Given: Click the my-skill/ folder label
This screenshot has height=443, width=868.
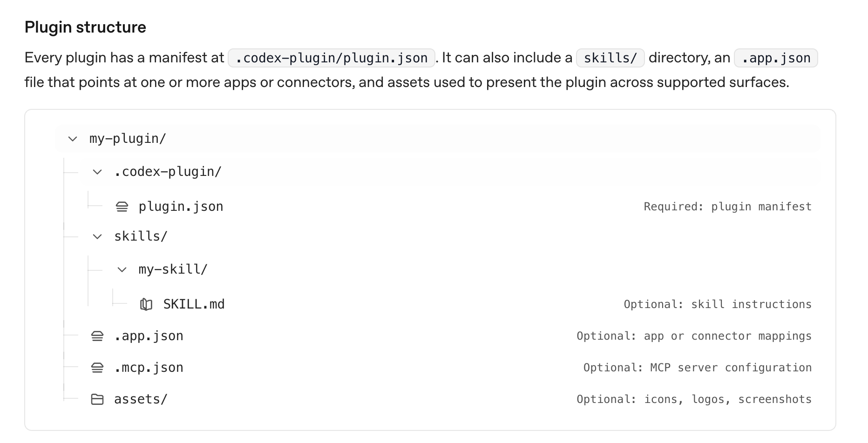Looking at the screenshot, I should [173, 269].
